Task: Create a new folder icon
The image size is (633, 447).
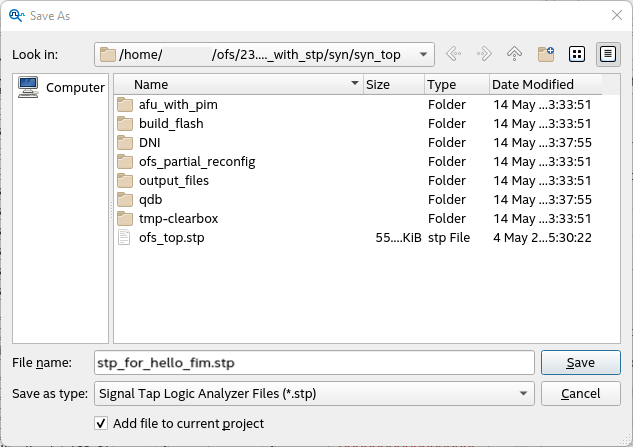Action: [x=546, y=54]
